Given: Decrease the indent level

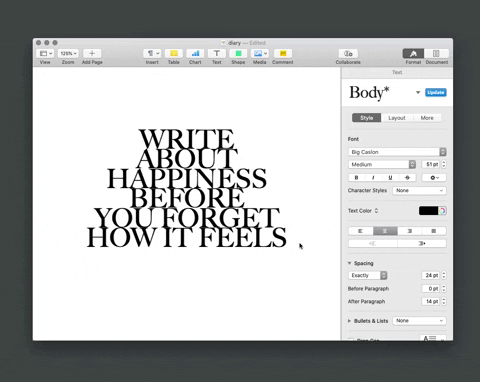Looking at the screenshot, I should click(373, 244).
